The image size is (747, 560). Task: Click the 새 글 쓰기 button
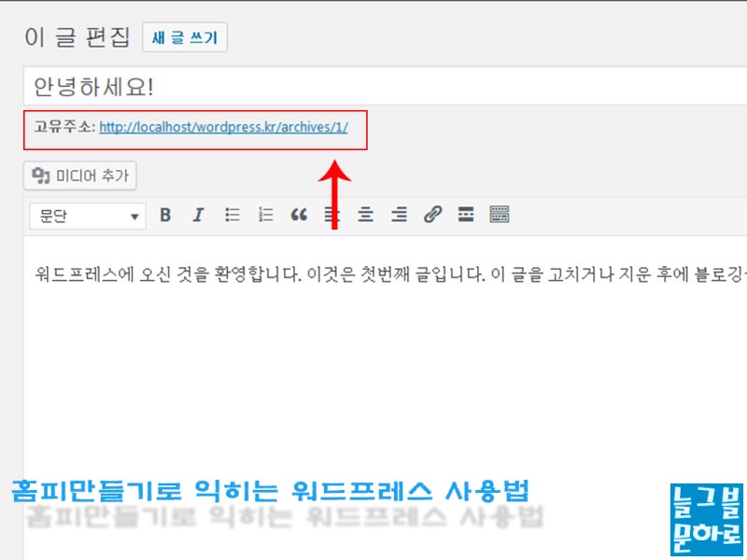[x=185, y=37]
